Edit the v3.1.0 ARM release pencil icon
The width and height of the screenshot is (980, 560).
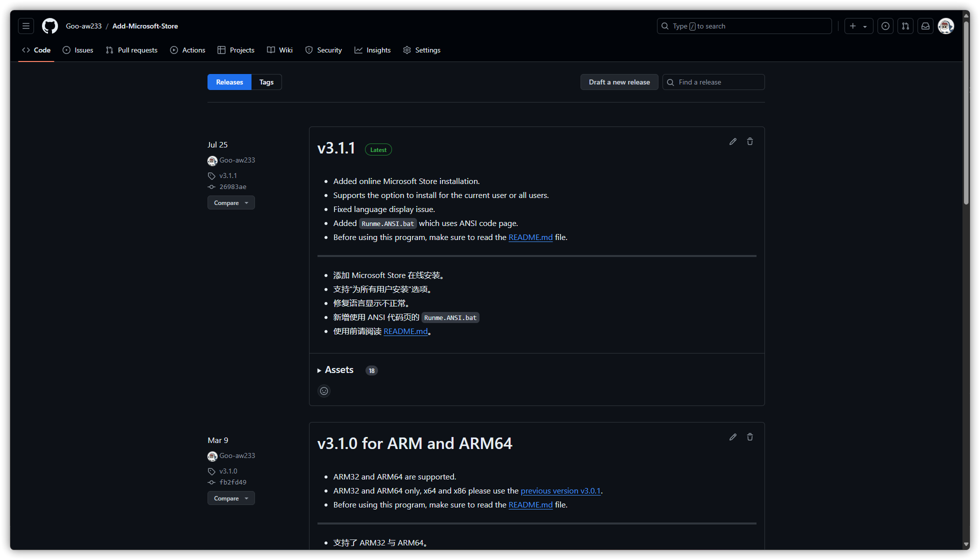pyautogui.click(x=733, y=437)
